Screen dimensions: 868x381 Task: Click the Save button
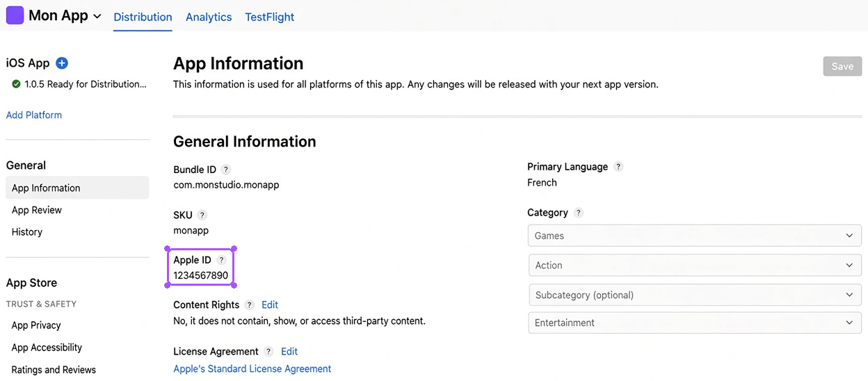pyautogui.click(x=842, y=66)
